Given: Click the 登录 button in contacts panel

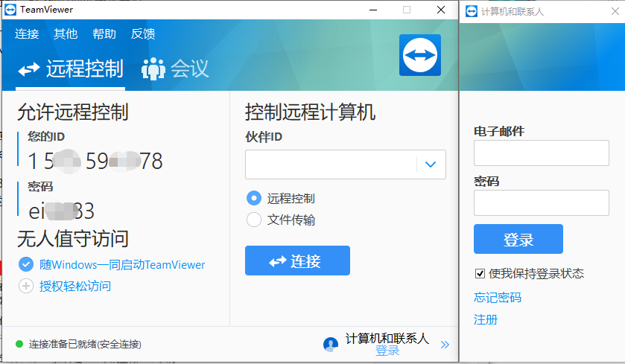Looking at the screenshot, I should click(x=518, y=239).
